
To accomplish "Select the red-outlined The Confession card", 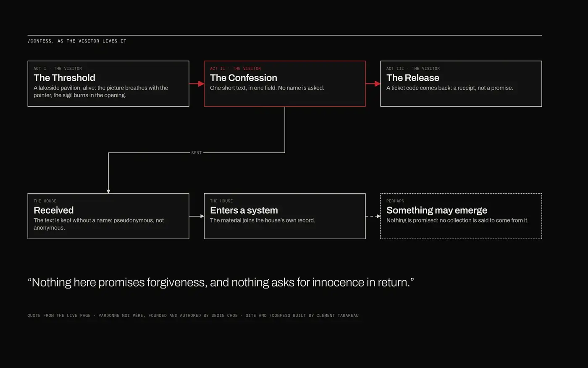I will [x=285, y=84].
